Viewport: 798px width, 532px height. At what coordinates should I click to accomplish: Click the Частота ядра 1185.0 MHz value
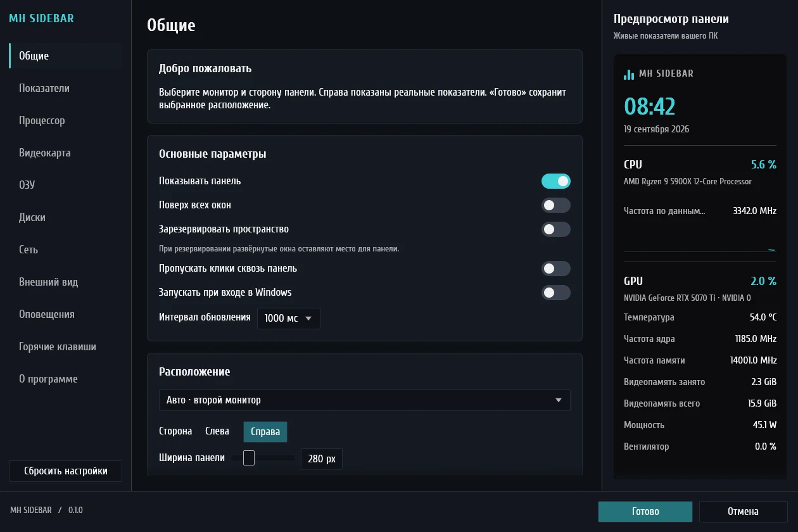pyautogui.click(x=756, y=339)
